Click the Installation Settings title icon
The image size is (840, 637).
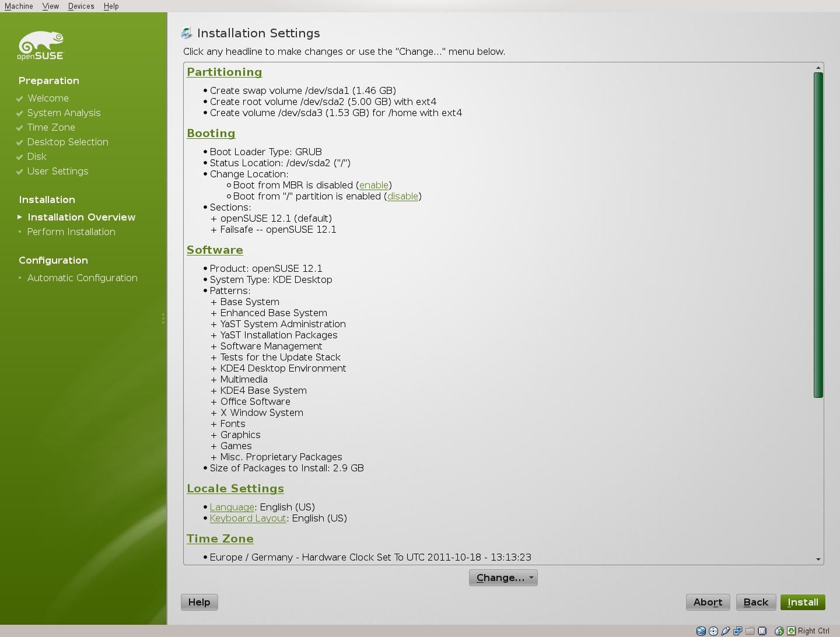tap(187, 33)
